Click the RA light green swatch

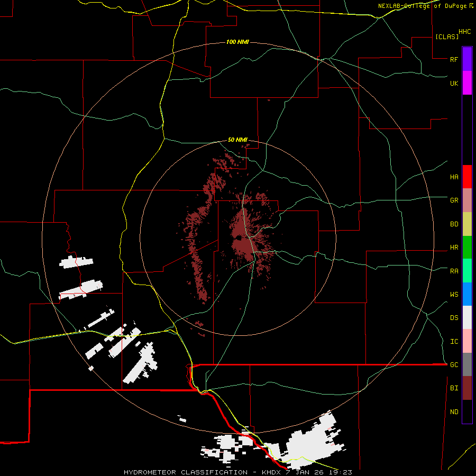point(467,271)
